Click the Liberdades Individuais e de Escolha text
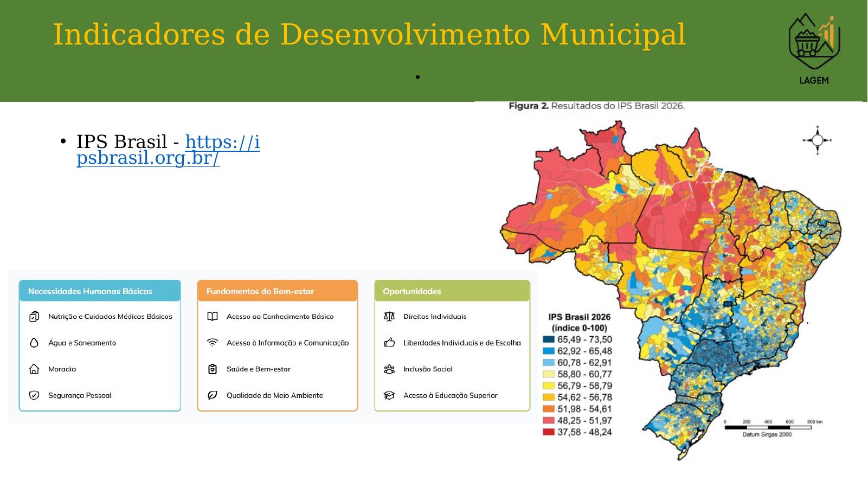Image resolution: width=868 pixels, height=488 pixels. [462, 343]
